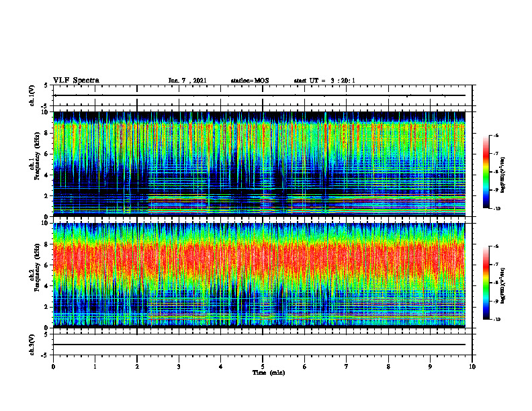Click the ch.3 voltage trace line

tap(259, 345)
